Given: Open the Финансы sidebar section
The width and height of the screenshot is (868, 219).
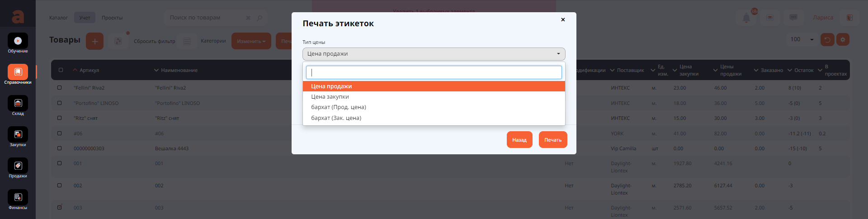Looking at the screenshot, I should [x=18, y=198].
